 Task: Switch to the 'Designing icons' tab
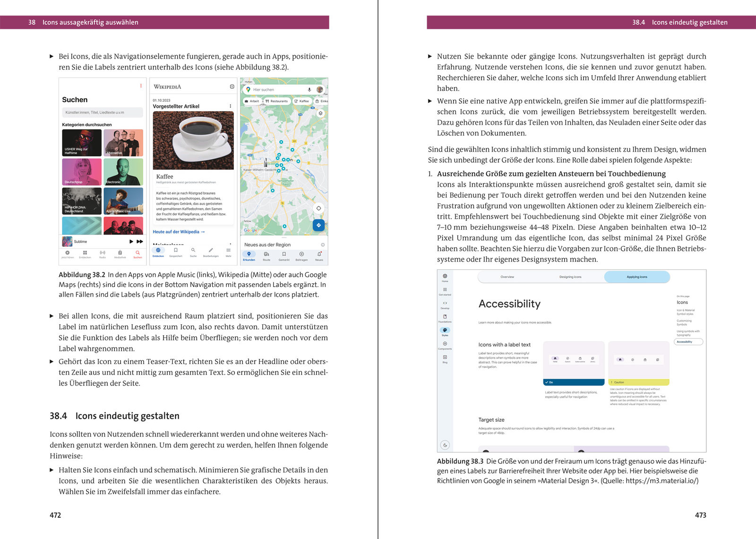click(x=570, y=277)
